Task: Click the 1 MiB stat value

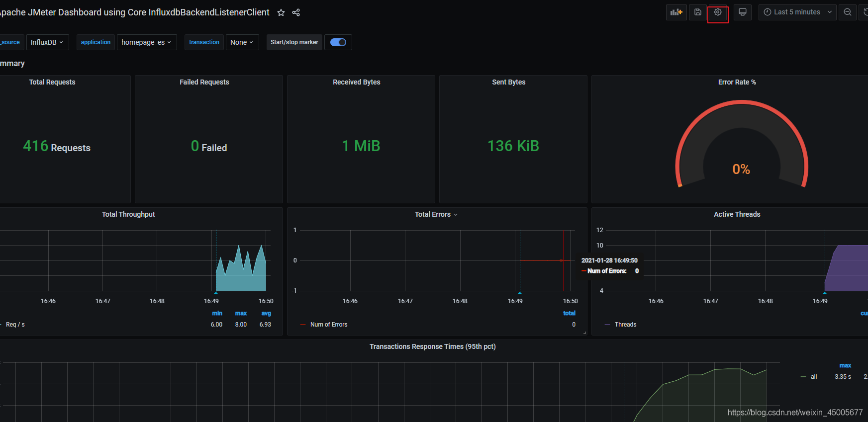Action: (361, 146)
